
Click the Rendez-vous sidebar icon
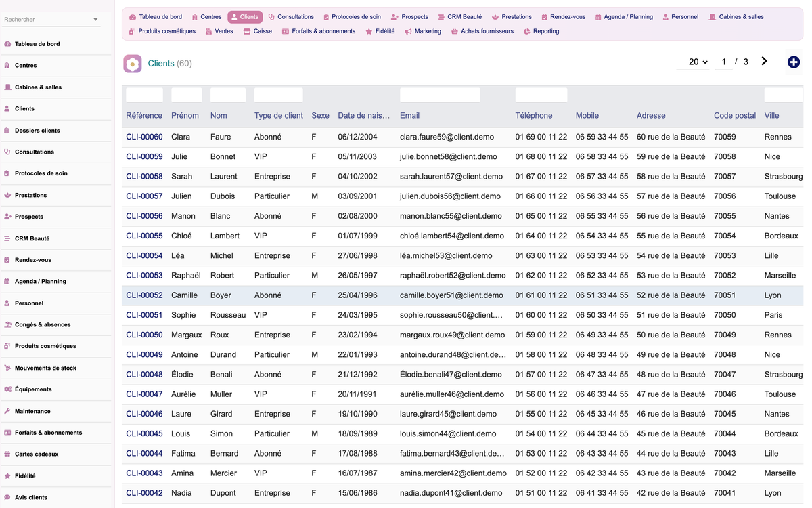point(7,260)
